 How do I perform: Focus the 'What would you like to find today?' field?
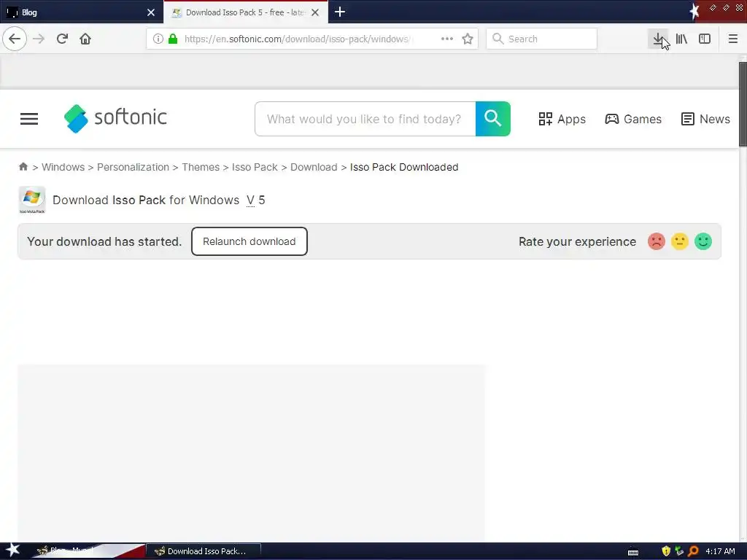click(365, 119)
